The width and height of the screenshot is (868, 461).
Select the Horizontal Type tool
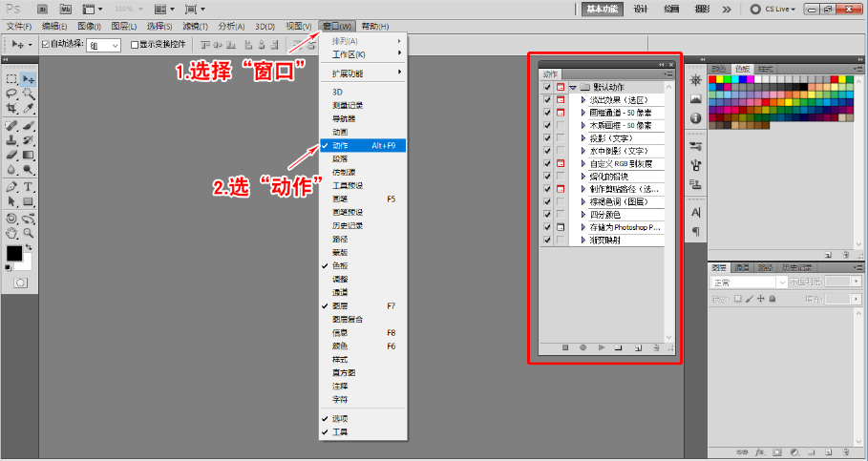click(x=29, y=186)
